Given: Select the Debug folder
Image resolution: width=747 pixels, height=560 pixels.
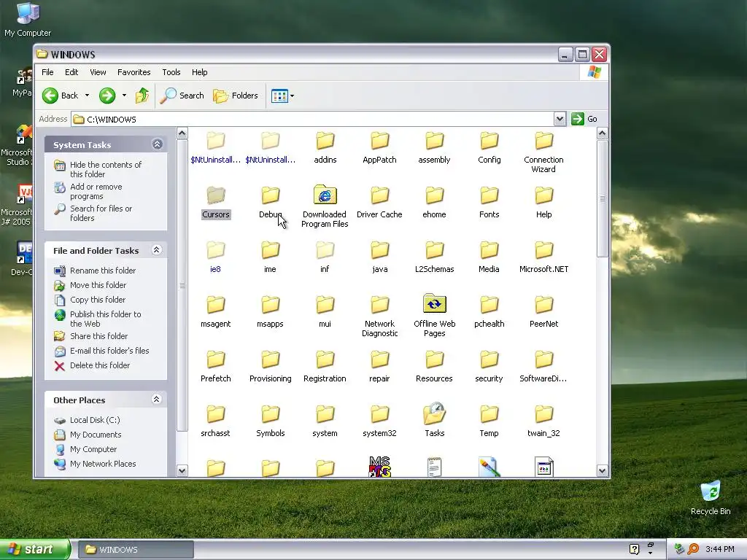Looking at the screenshot, I should (x=270, y=203).
